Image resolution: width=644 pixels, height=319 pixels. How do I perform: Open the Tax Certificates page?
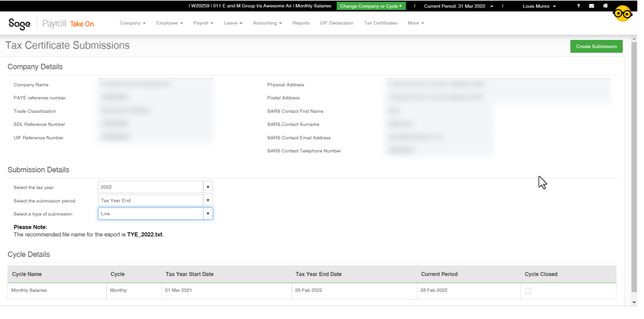pyautogui.click(x=380, y=23)
